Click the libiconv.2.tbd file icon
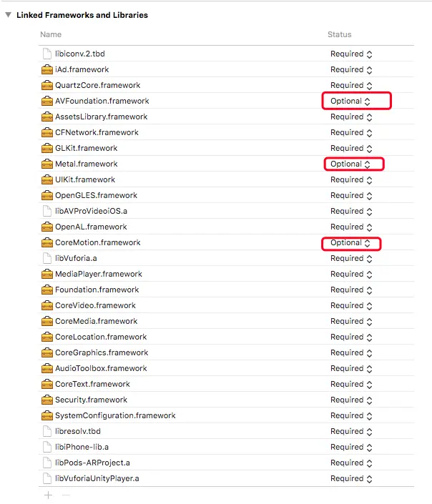 (47, 54)
